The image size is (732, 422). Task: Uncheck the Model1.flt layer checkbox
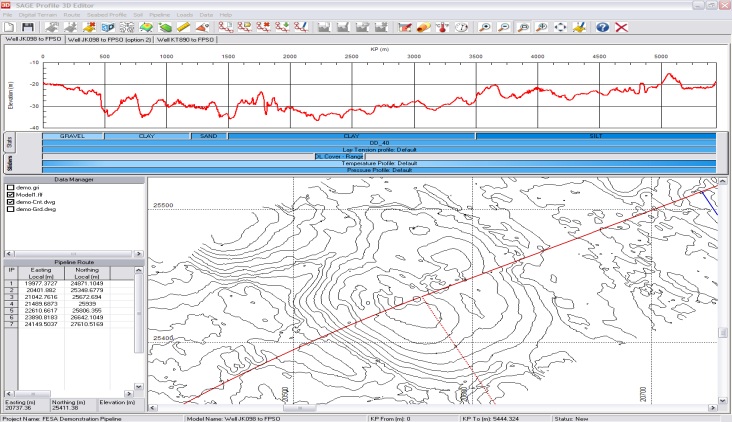[11, 194]
